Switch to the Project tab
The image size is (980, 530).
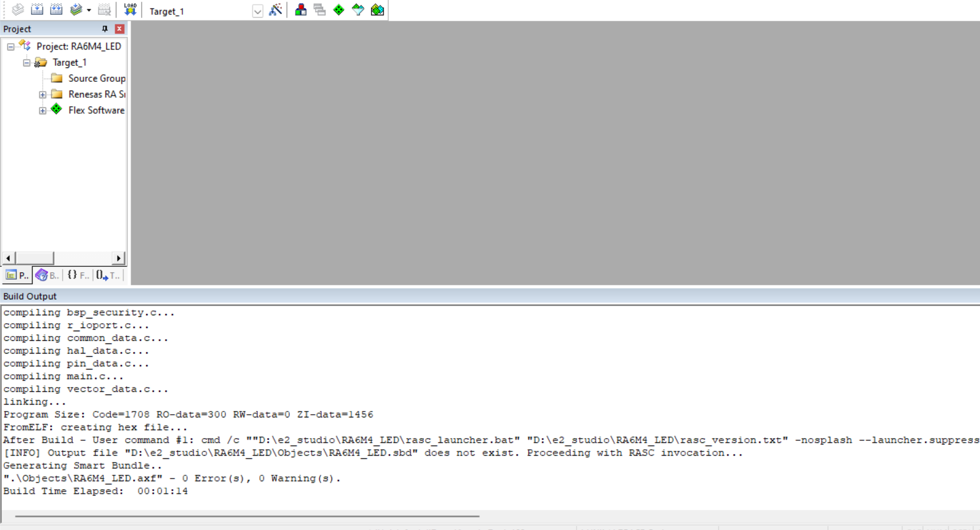pyautogui.click(x=17, y=275)
